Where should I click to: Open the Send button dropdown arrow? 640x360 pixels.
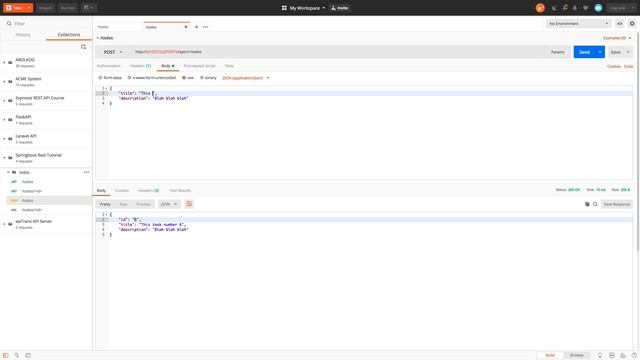click(x=600, y=52)
